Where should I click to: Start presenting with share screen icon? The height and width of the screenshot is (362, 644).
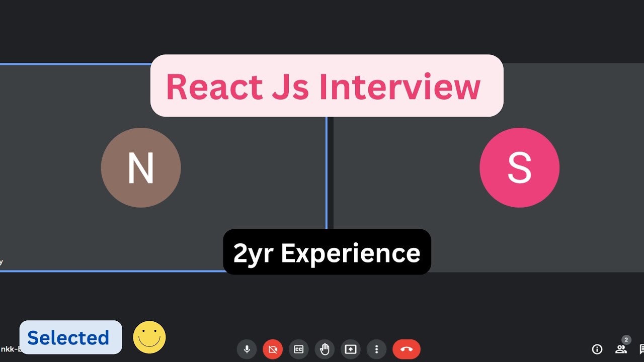point(351,349)
